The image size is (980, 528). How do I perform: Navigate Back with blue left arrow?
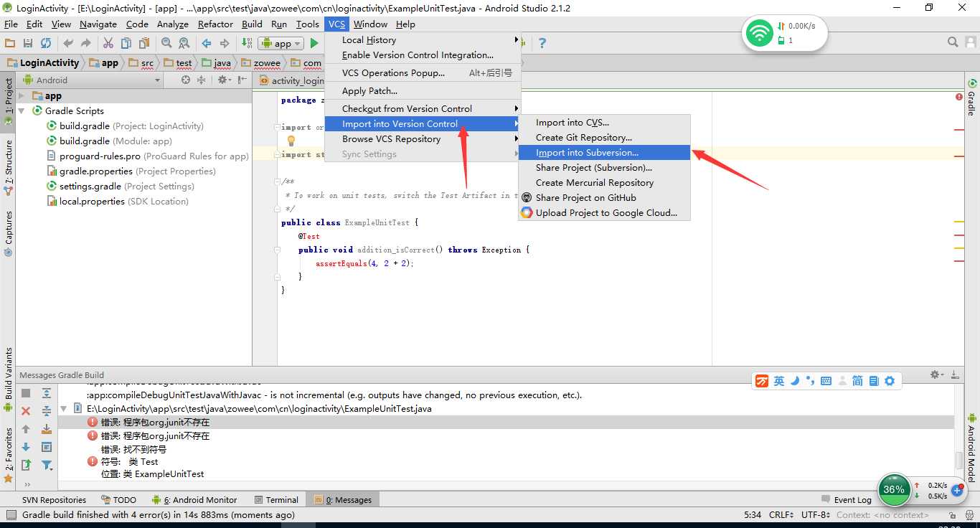point(207,44)
